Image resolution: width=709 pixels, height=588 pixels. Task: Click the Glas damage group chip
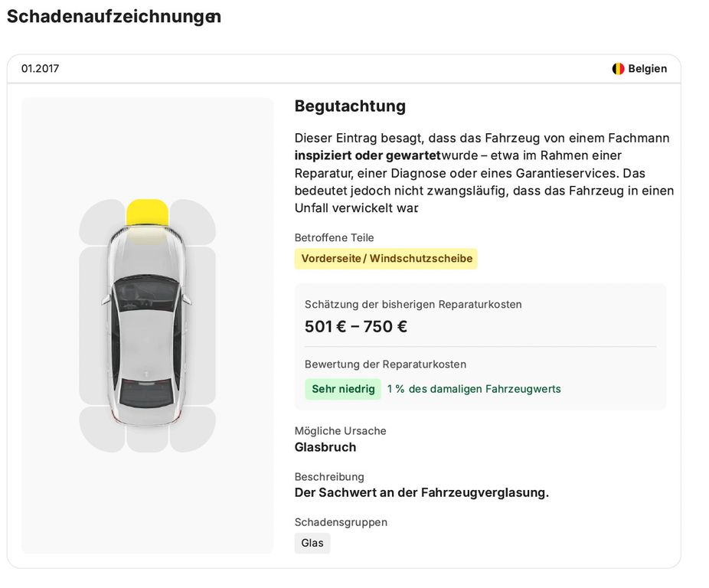[312, 543]
